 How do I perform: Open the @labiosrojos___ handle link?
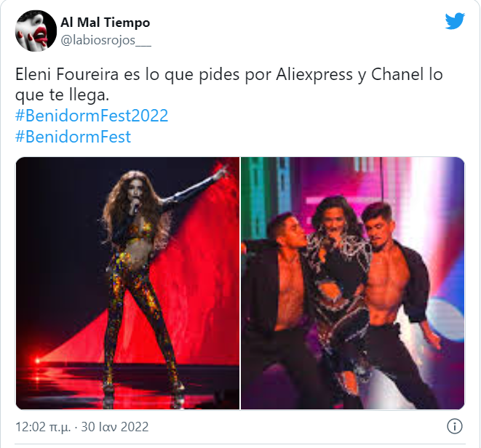(x=106, y=40)
